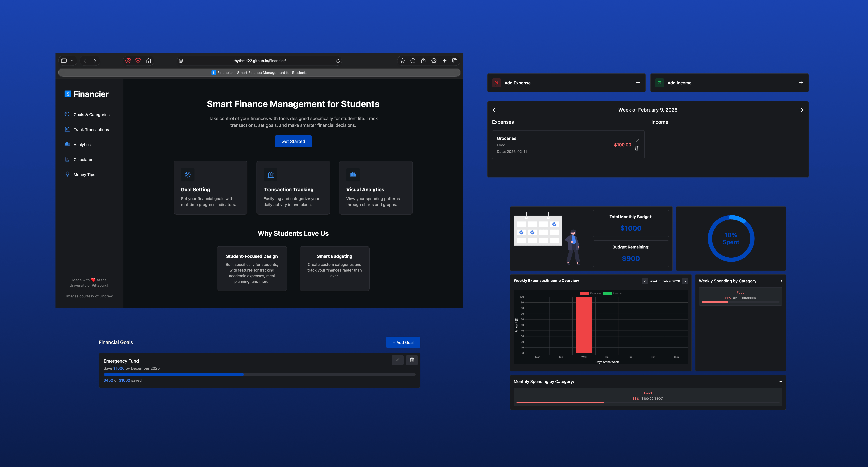This screenshot has height=467, width=868.
Task: Edit the Groceries expense with pencil icon
Action: click(637, 141)
